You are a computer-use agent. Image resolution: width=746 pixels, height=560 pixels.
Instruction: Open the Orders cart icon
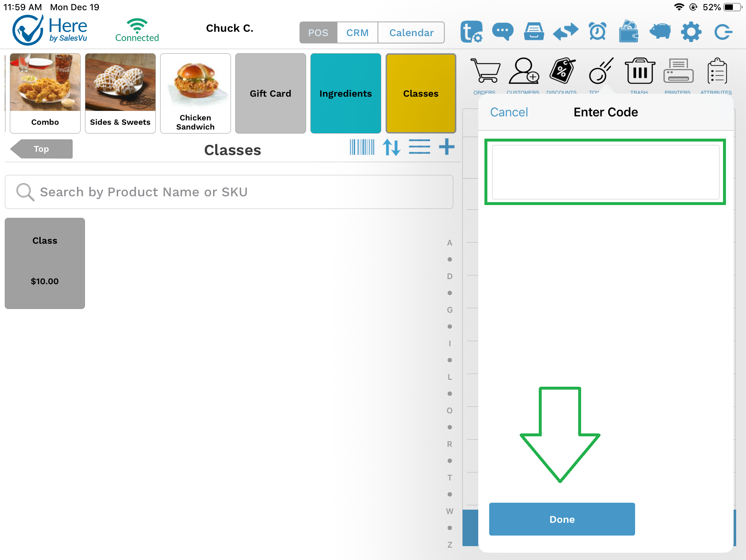point(485,71)
